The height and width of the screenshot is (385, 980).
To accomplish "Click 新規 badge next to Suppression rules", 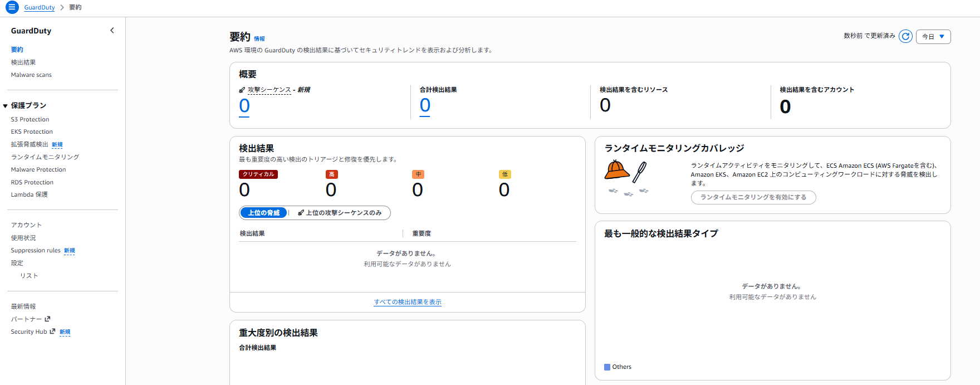I will point(69,251).
